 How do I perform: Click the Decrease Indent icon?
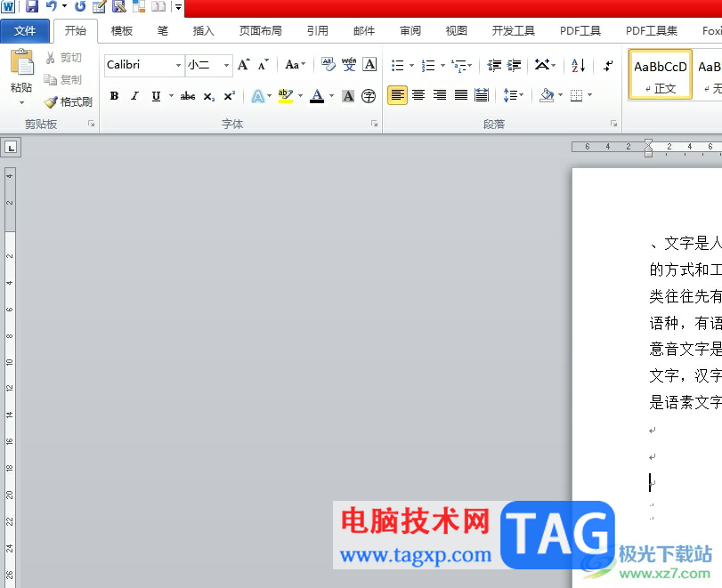pos(494,65)
